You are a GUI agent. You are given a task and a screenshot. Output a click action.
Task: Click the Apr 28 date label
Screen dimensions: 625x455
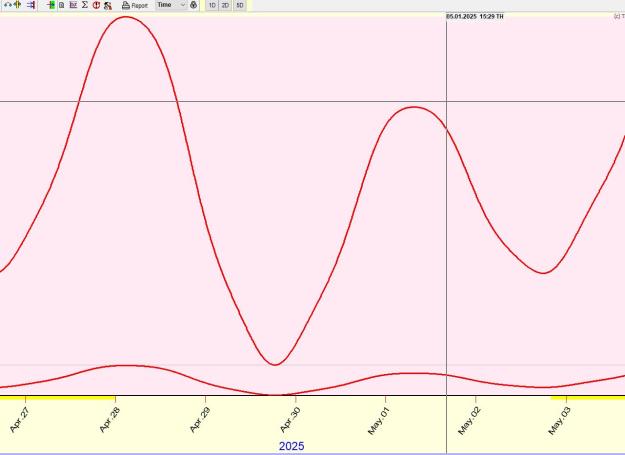point(109,420)
